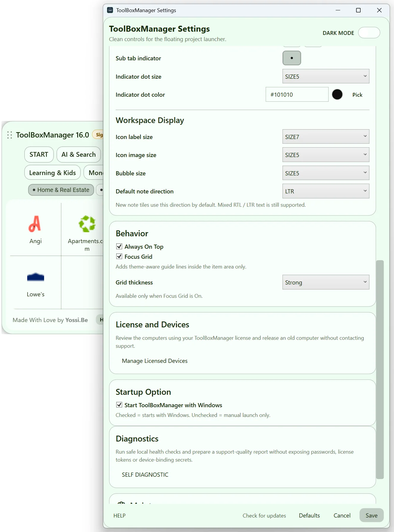Uncheck Start ToolBoxManager with Windows
394x532 pixels.
point(119,405)
